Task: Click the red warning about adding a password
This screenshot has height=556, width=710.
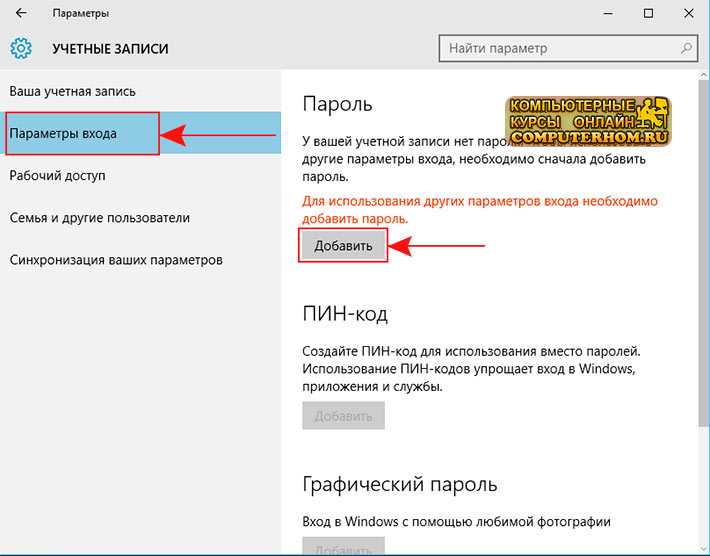Action: click(480, 210)
